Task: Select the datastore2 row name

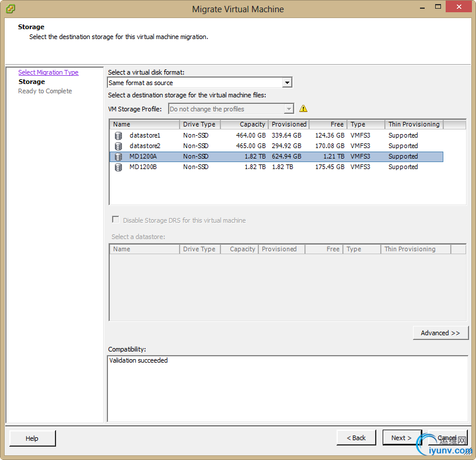Action: [x=145, y=146]
